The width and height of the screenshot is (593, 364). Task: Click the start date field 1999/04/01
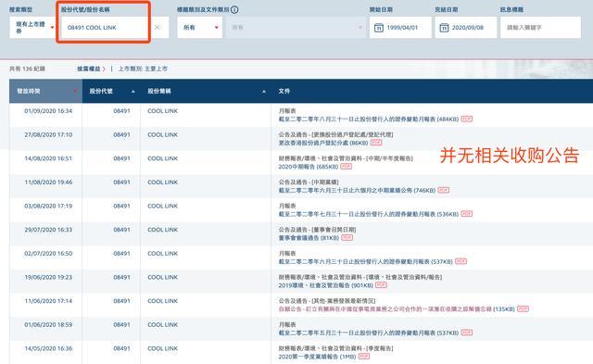pyautogui.click(x=400, y=27)
